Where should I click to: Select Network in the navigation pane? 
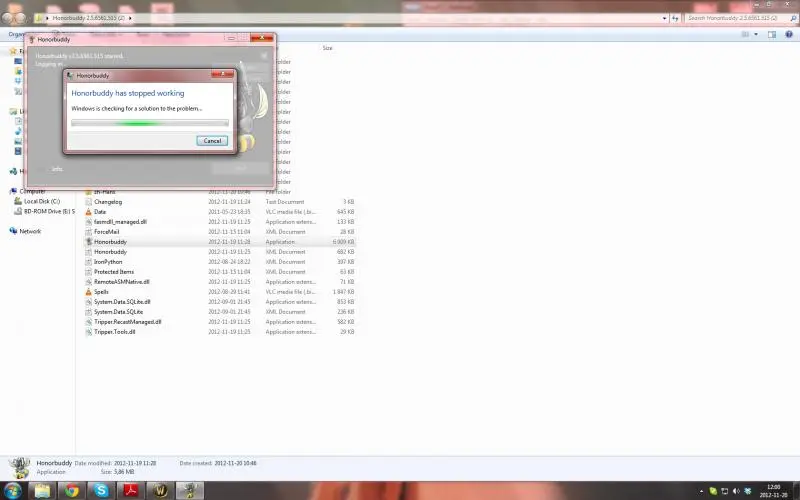30,231
